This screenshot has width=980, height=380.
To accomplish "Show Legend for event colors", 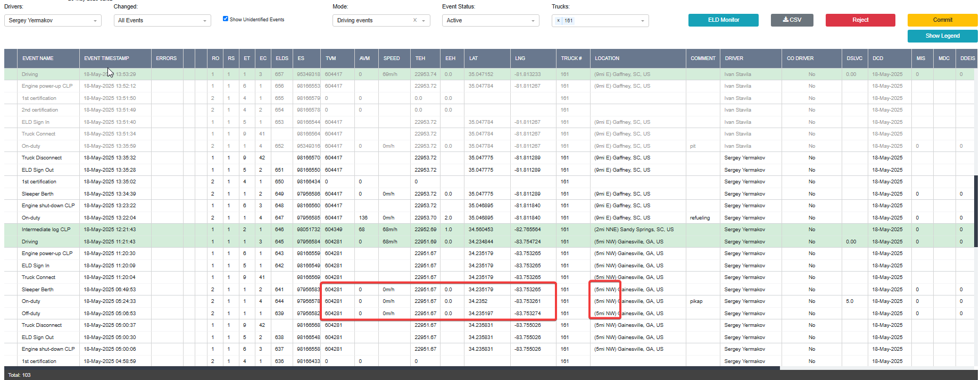I will 942,36.
